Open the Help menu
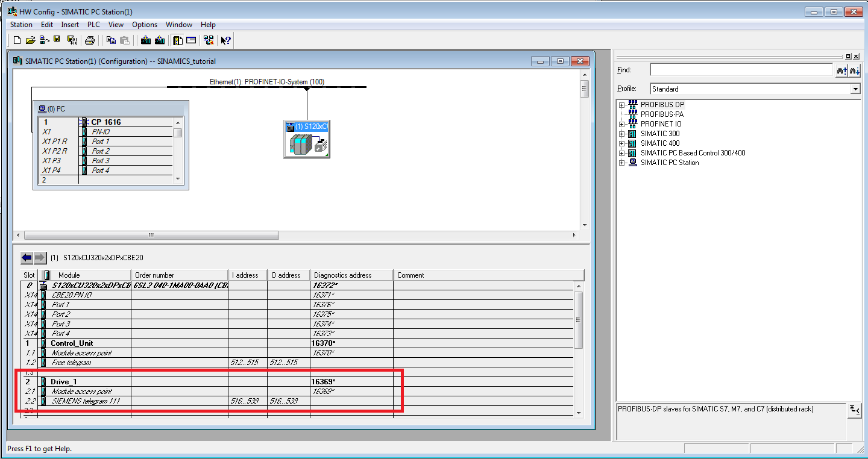The image size is (868, 459). (x=208, y=25)
